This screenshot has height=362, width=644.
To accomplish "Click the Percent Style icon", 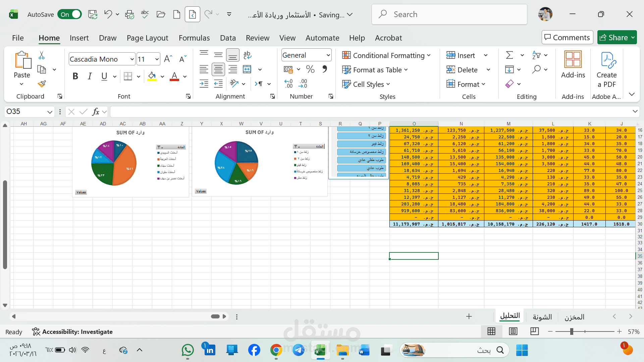I will point(310,69).
